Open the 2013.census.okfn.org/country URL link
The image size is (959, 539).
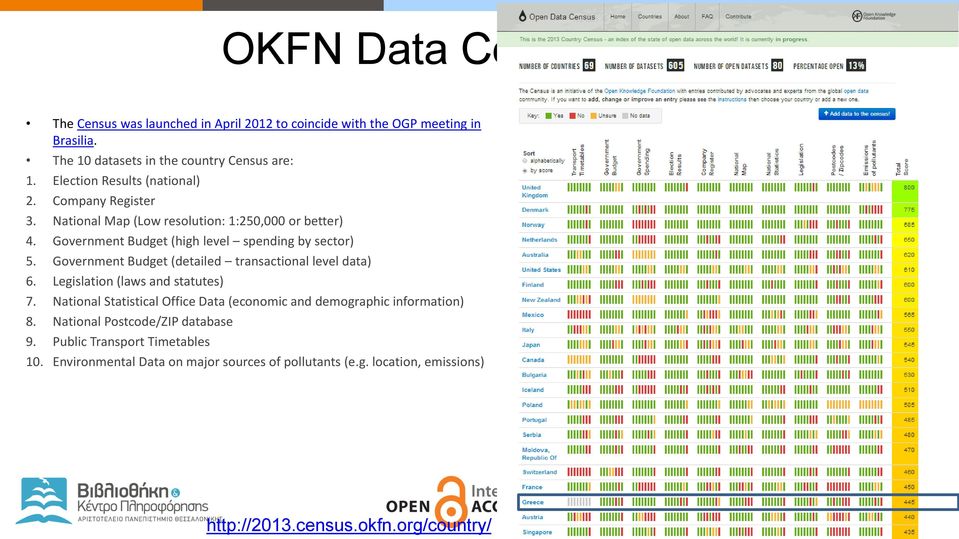click(x=349, y=526)
